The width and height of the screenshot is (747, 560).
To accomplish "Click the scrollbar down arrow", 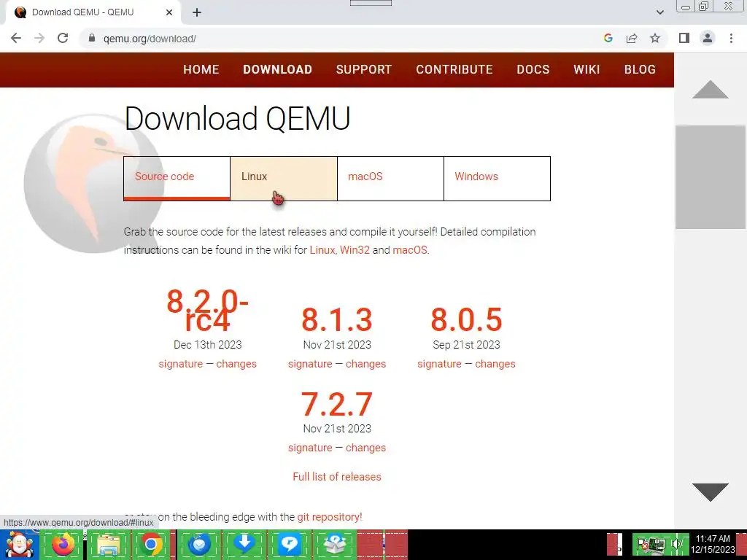I will tap(711, 492).
